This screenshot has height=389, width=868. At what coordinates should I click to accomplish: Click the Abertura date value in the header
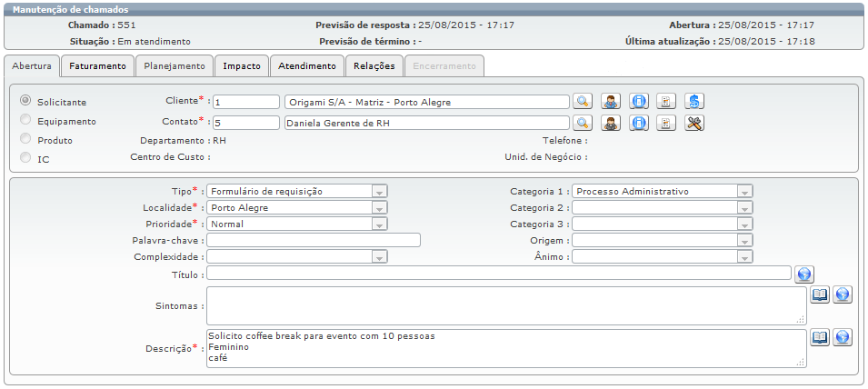click(x=766, y=25)
